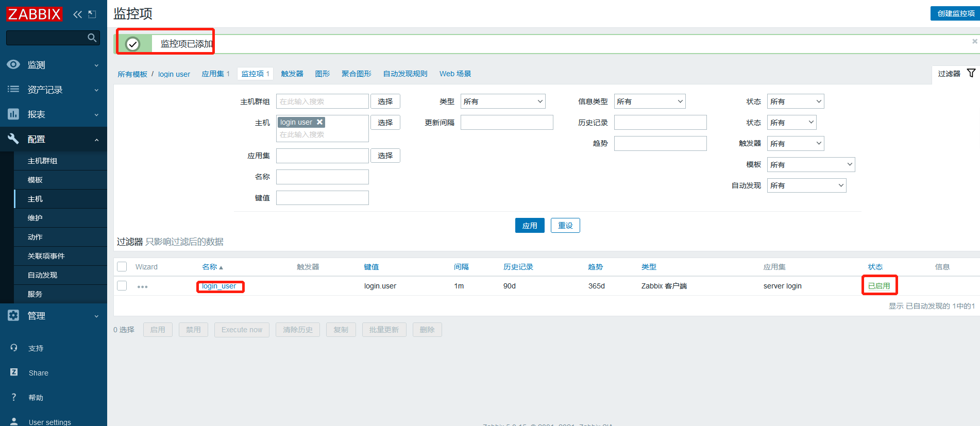Click the question mark icon for 帮助

14,397
